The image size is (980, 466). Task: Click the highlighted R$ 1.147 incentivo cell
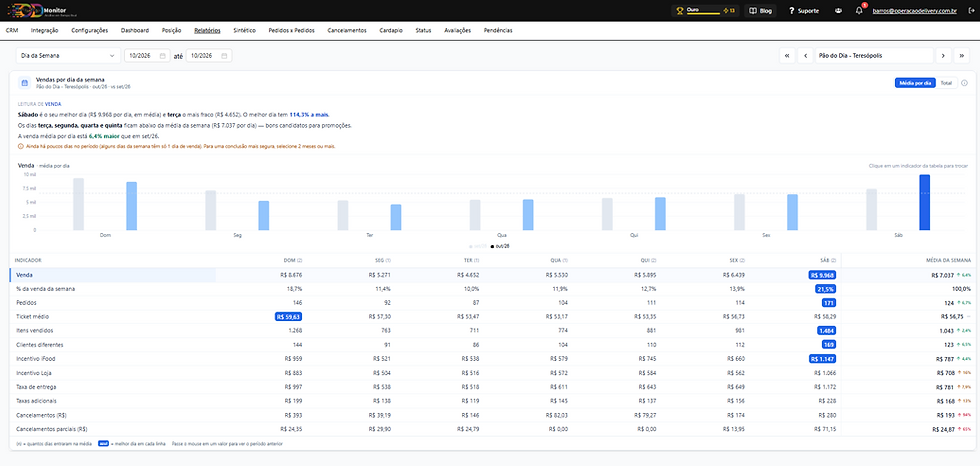[822, 359]
